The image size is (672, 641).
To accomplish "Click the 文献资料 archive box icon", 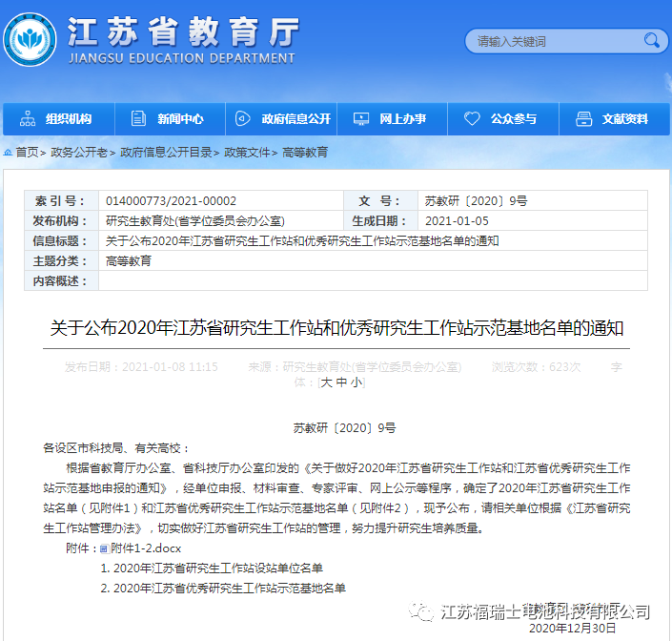I will (582, 119).
